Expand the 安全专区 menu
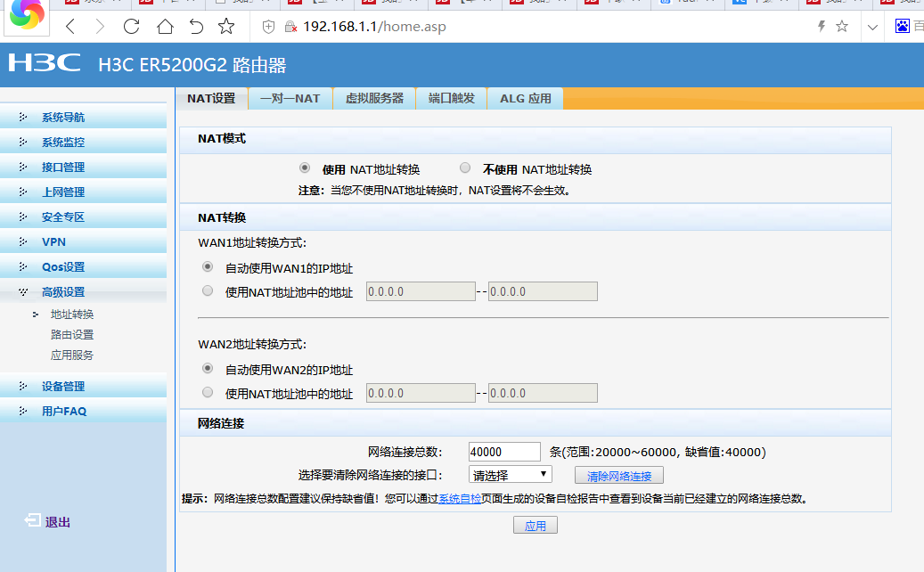The image size is (924, 572). [83, 217]
